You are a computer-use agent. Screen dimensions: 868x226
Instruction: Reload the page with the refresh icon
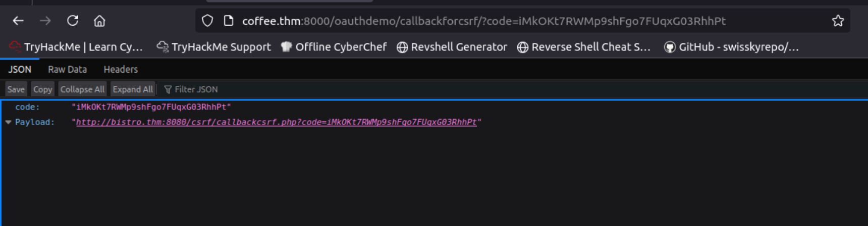(73, 21)
